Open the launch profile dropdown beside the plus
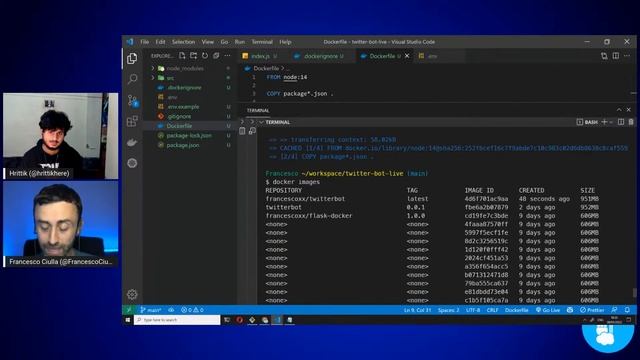This screenshot has width=640, height=360. click(611, 122)
